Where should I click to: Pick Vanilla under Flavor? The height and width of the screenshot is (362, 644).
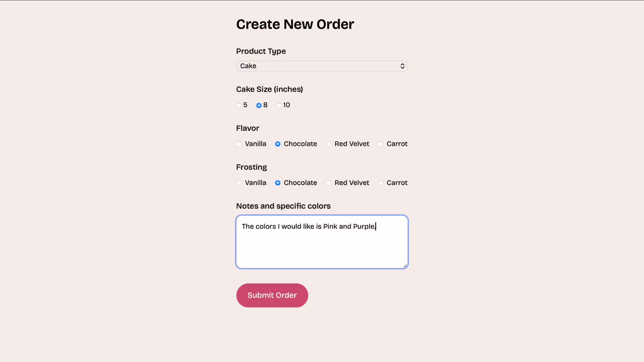pyautogui.click(x=239, y=144)
